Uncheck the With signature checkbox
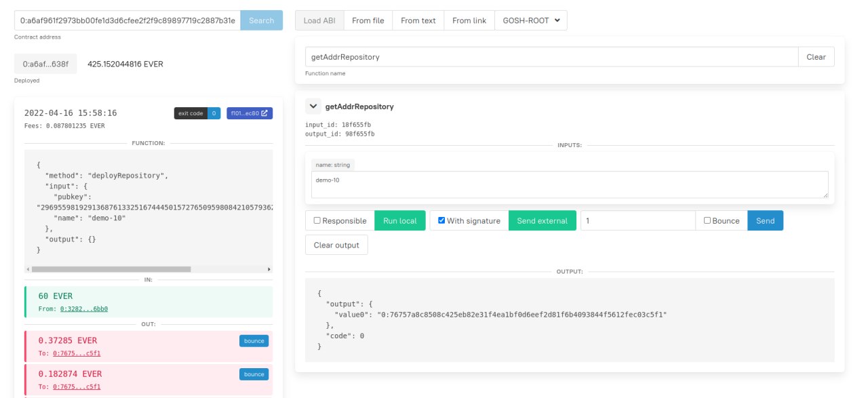 point(441,220)
